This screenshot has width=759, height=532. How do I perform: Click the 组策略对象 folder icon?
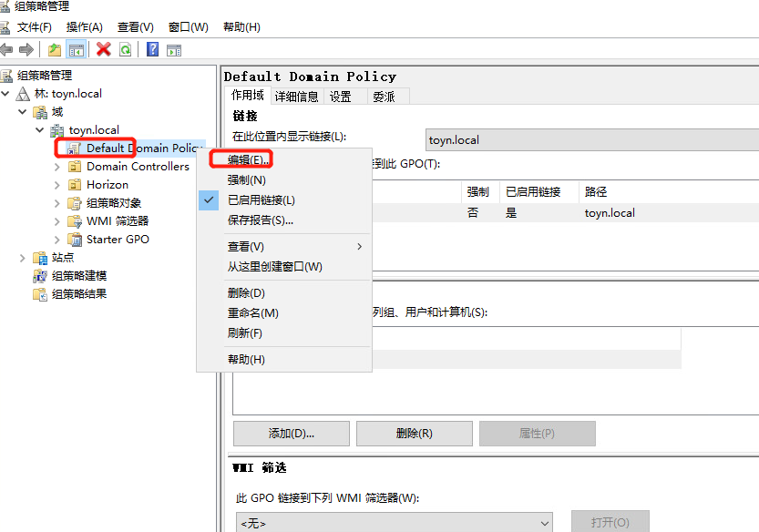(75, 203)
